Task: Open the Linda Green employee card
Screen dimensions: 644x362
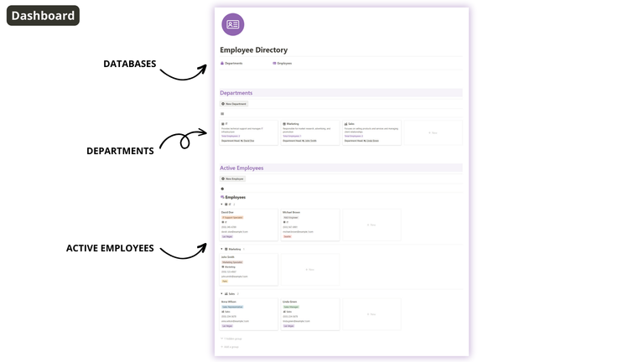Action: (x=310, y=314)
